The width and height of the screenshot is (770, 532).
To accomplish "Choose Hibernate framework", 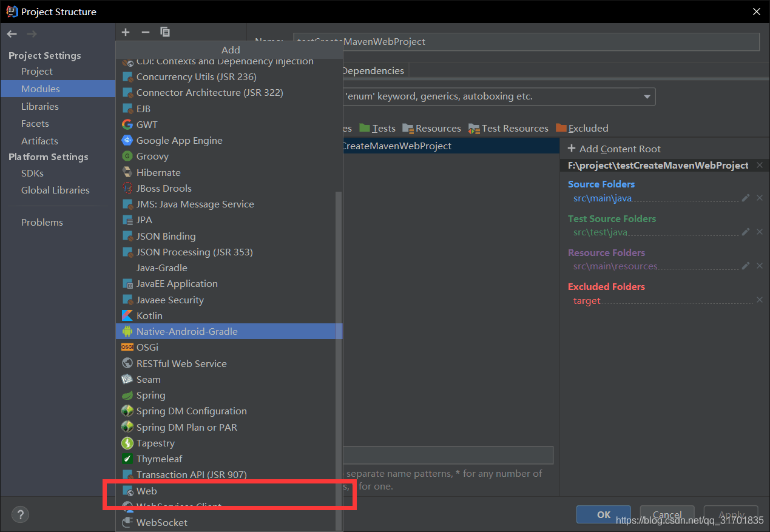I will click(x=229, y=172).
